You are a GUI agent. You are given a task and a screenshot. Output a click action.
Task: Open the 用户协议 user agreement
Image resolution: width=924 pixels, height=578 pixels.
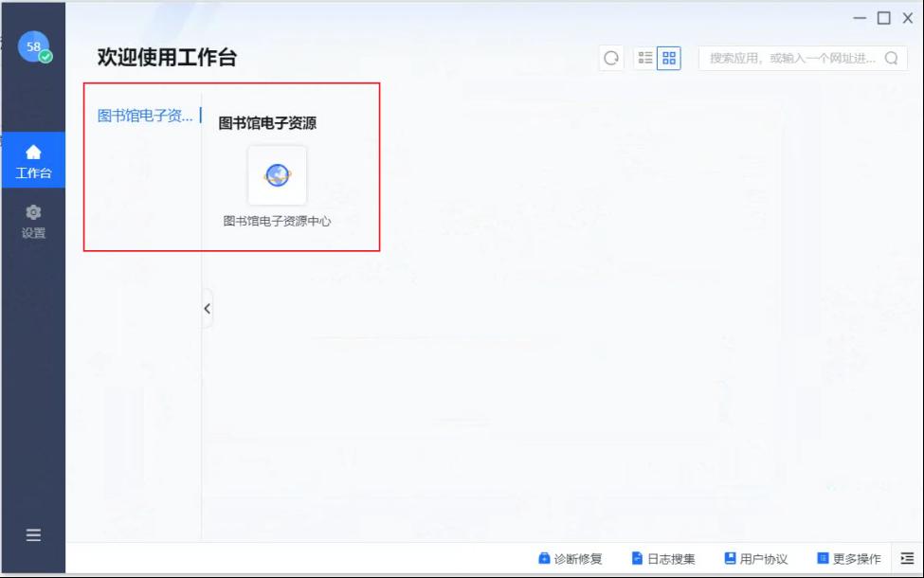click(x=755, y=559)
